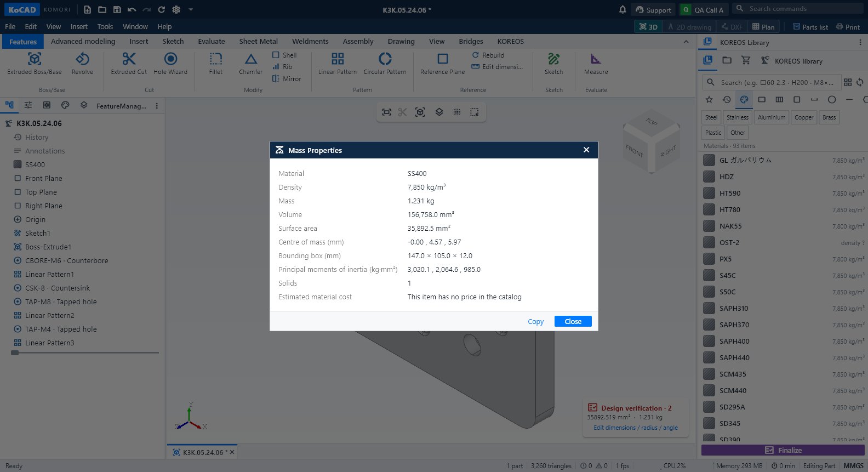Open the notifications bell
Viewport: 868px width, 472px height.
coord(623,9)
